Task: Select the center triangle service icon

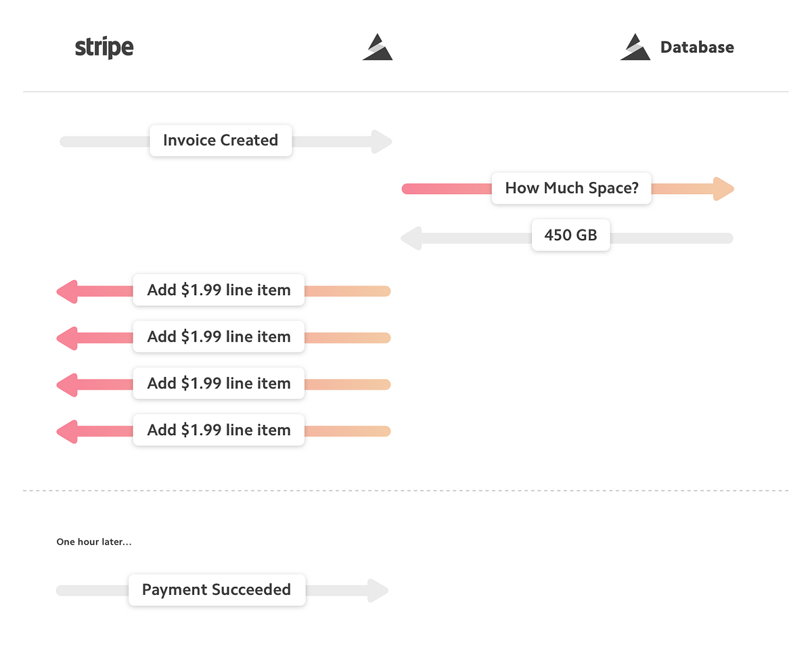Action: point(377,46)
